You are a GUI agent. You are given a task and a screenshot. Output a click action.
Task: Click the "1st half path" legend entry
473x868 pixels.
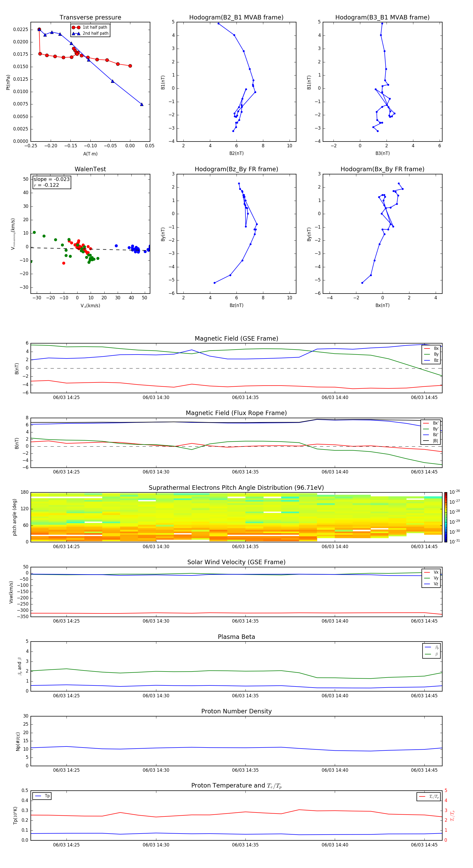point(90,27)
